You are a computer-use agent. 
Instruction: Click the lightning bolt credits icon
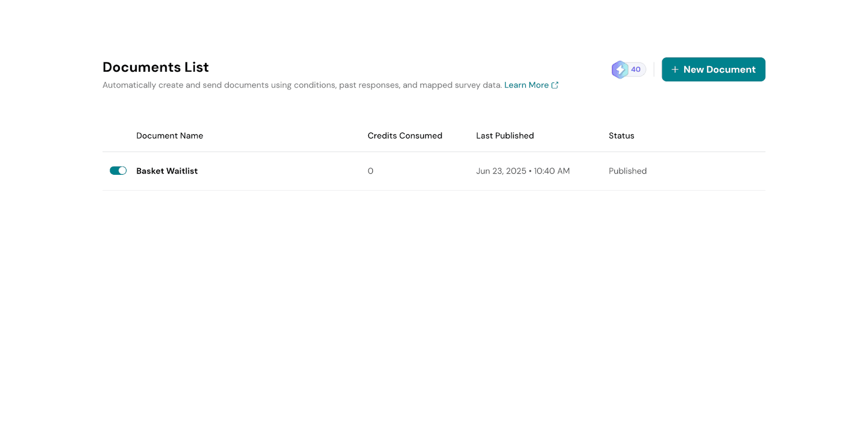pyautogui.click(x=620, y=69)
